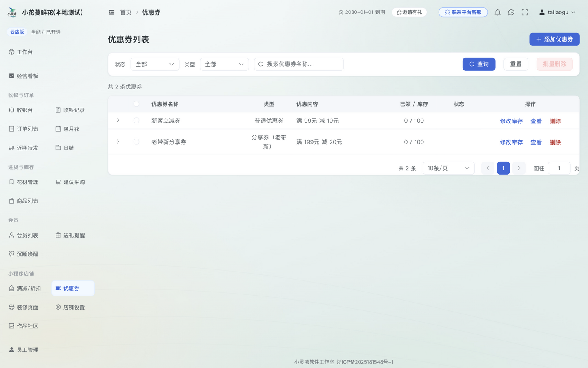The height and width of the screenshot is (368, 588).
Task: Select all coupons with header checkbox
Action: (136, 104)
